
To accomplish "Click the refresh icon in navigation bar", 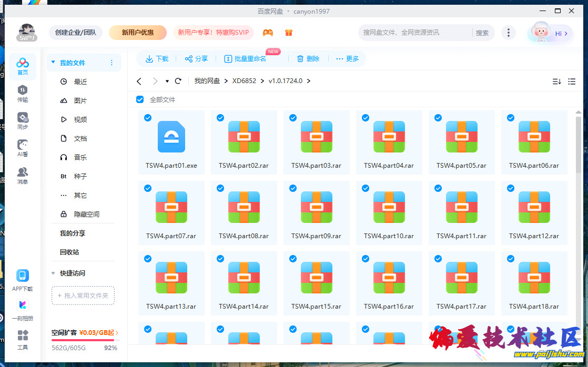I will click(x=178, y=81).
